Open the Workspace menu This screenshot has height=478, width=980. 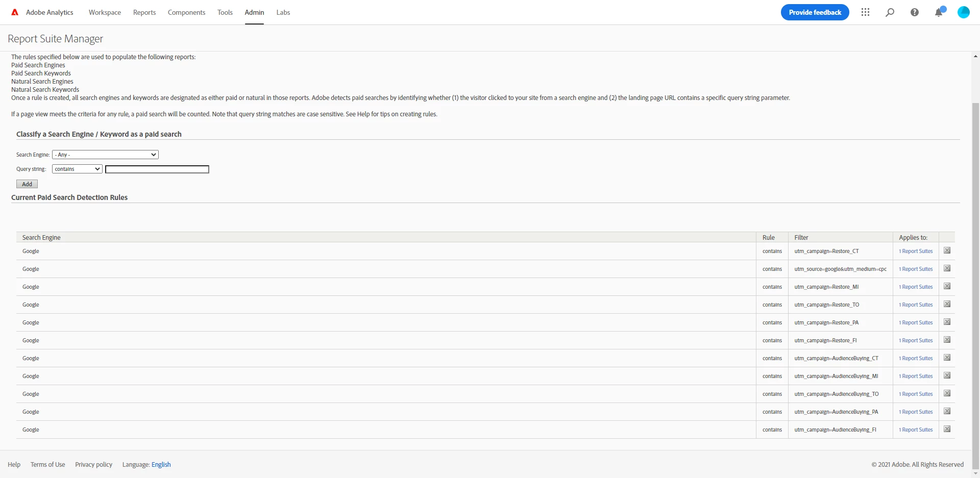click(105, 12)
